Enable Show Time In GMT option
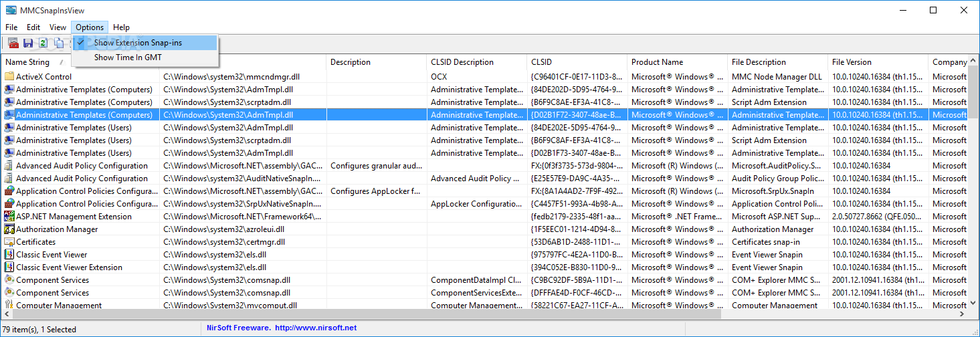This screenshot has width=980, height=337. point(146,58)
